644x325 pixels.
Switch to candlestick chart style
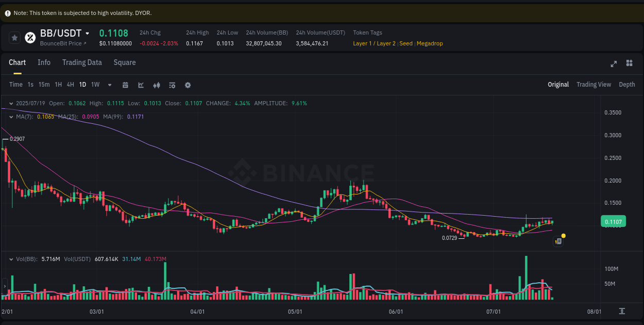157,85
